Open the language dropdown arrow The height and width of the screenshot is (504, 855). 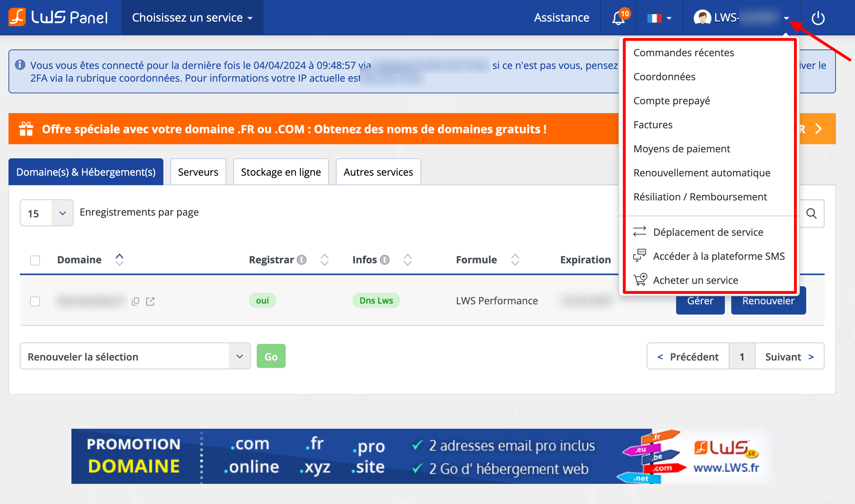669,18
